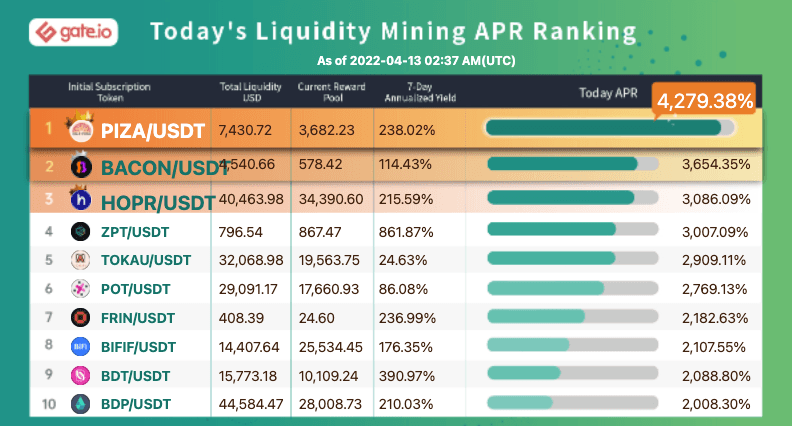
Task: Click reward pool value 17,660.93
Action: (x=329, y=289)
